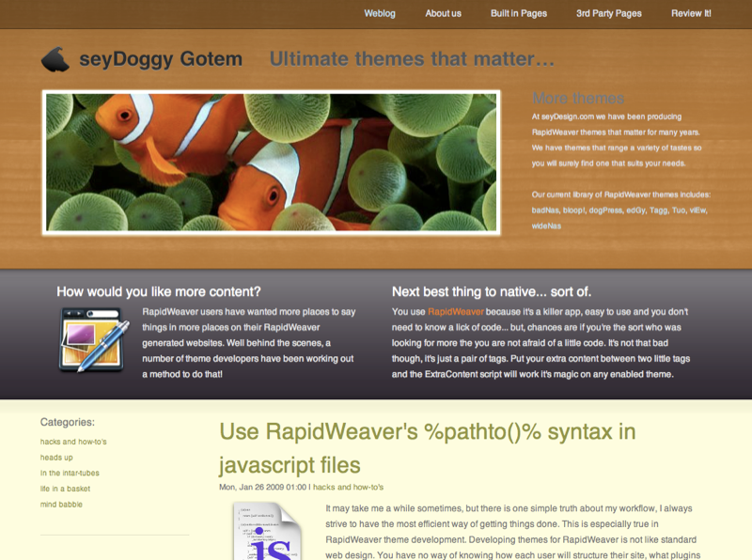752x560 pixels.
Task: Click the 'How would you like more content?' heading
Action: (x=158, y=291)
